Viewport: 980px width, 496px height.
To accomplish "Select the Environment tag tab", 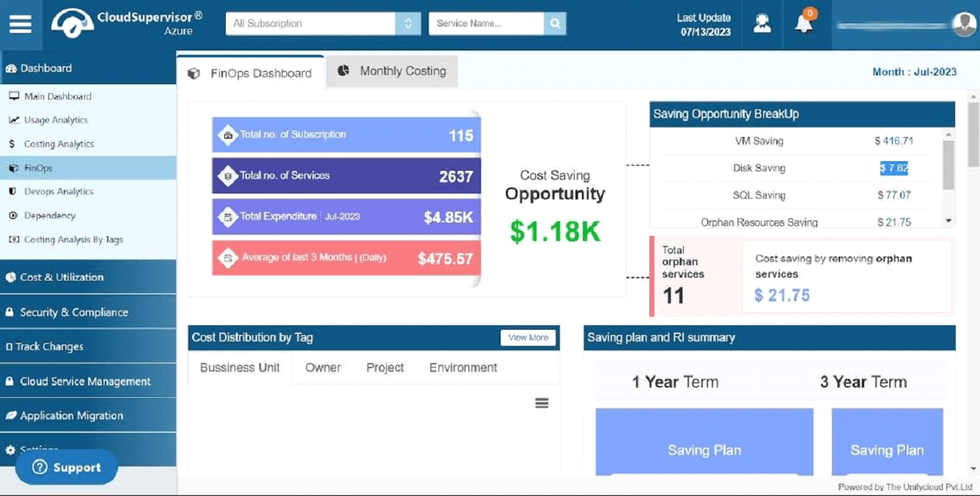I will coord(463,368).
